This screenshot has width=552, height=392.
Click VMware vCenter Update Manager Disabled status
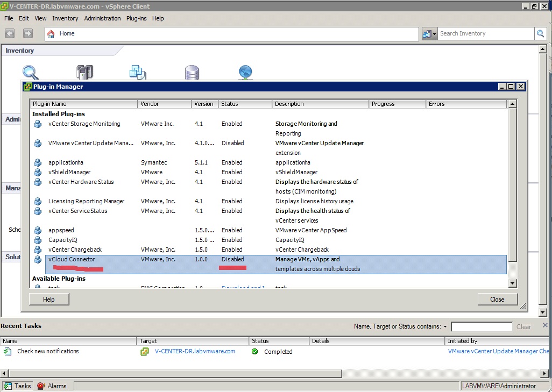233,143
